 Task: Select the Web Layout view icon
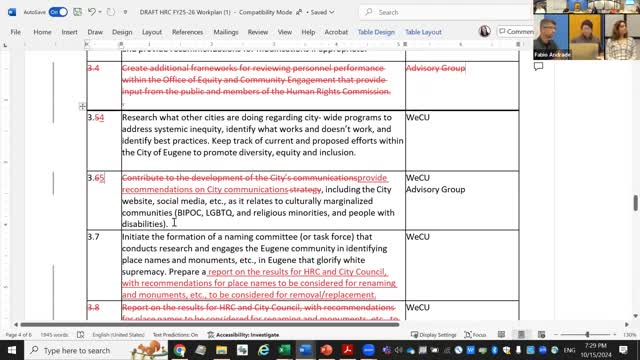(541, 335)
